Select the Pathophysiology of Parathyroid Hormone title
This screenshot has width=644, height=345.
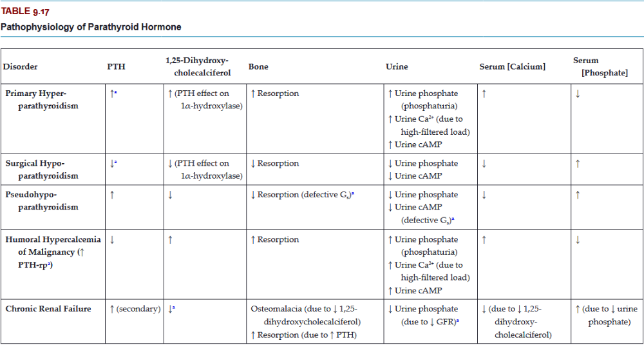point(91,27)
